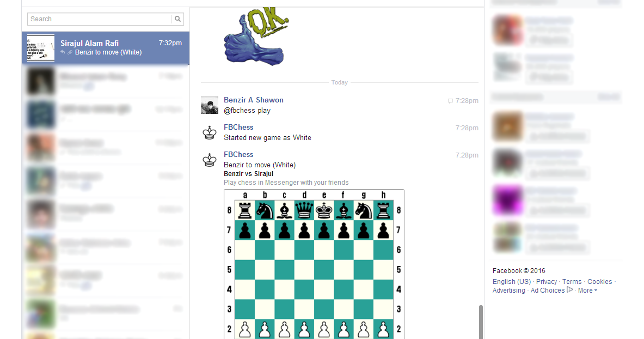
Task: Click king icon beside 'Benzir to move' message
Action: tap(210, 160)
